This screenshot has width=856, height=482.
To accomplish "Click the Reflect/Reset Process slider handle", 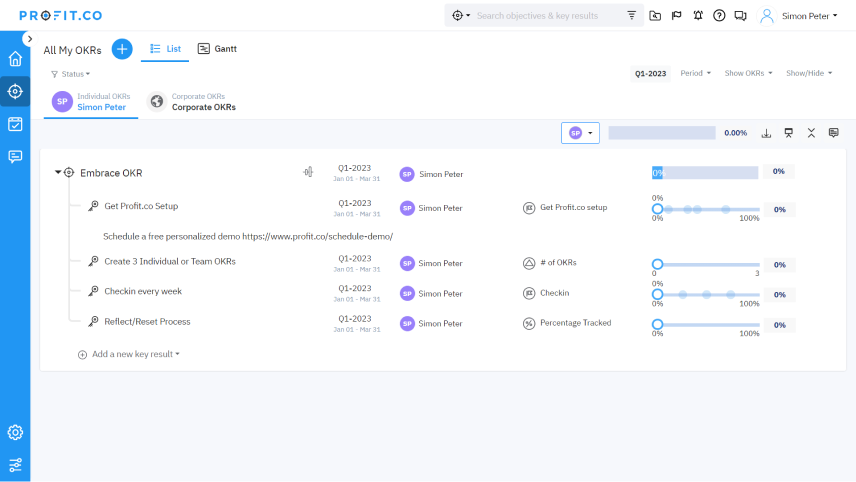I will pos(657,324).
